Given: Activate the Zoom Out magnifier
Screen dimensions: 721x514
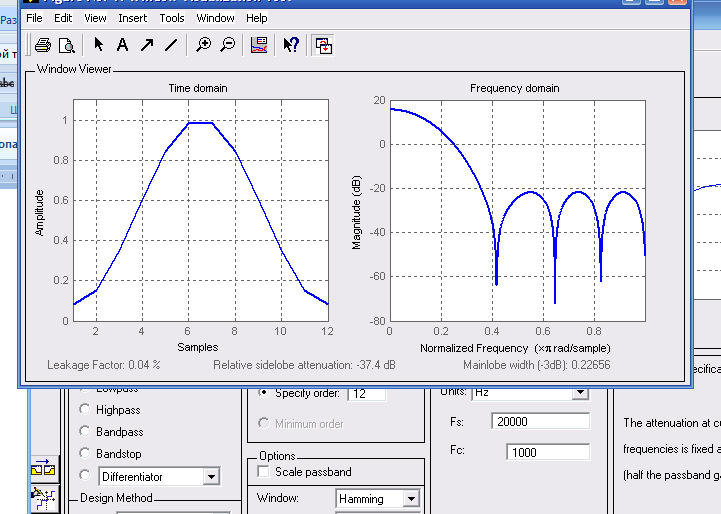Looking at the screenshot, I should click(228, 45).
